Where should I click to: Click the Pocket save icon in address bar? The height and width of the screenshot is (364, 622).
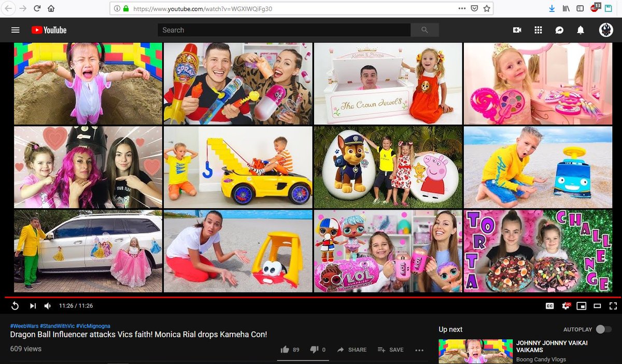474,8
